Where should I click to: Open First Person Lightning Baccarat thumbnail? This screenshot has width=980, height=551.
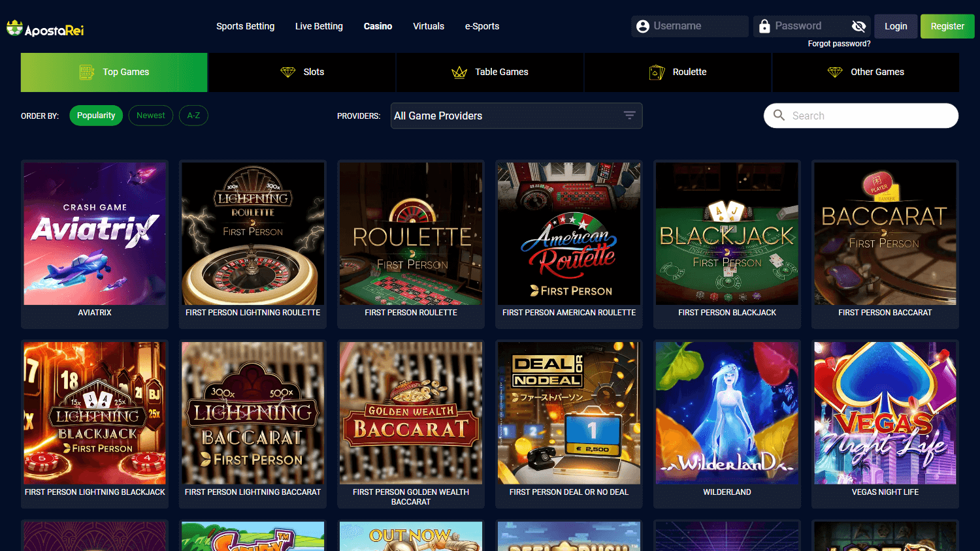point(253,413)
